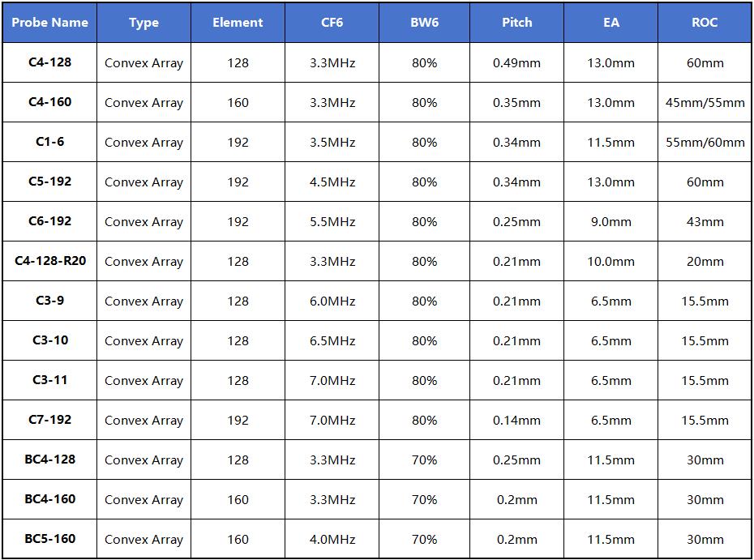This screenshot has height=560, width=754.
Task: Select the C4-128-R20 probe name cell
Action: tap(50, 261)
